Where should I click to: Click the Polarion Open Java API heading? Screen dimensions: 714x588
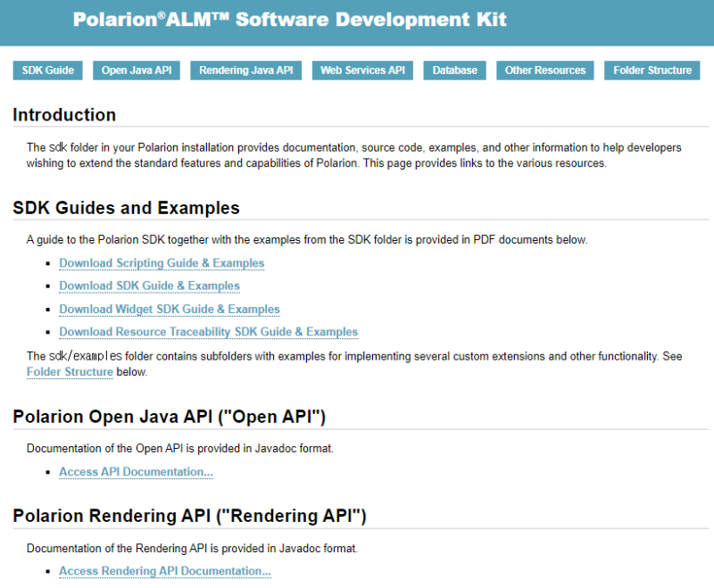[170, 417]
